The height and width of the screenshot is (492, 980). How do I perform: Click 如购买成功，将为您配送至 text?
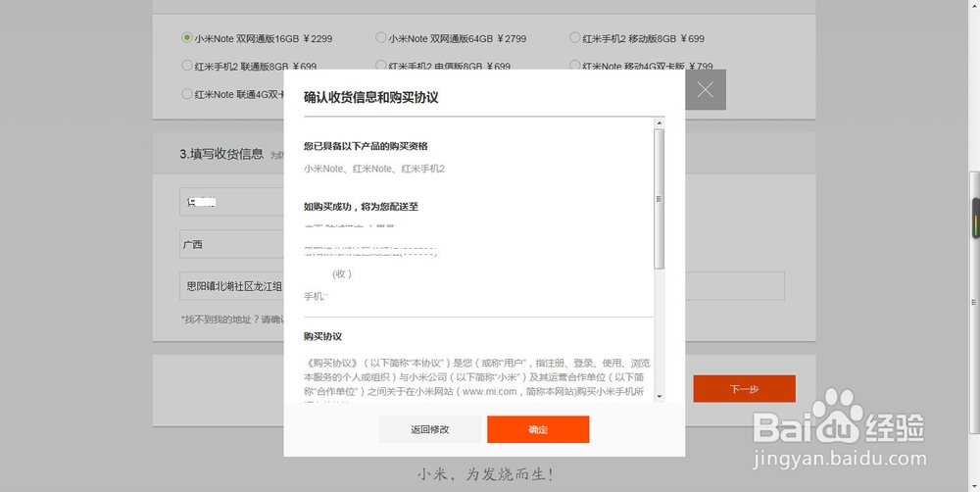coord(362,206)
